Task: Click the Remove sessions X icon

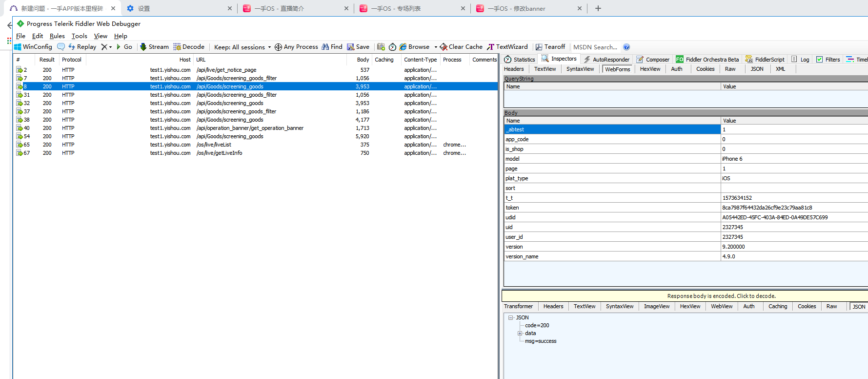Action: click(x=104, y=47)
